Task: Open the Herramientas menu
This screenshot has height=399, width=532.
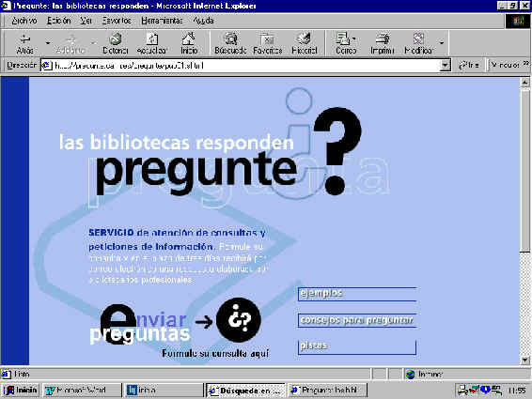Action: [162, 21]
